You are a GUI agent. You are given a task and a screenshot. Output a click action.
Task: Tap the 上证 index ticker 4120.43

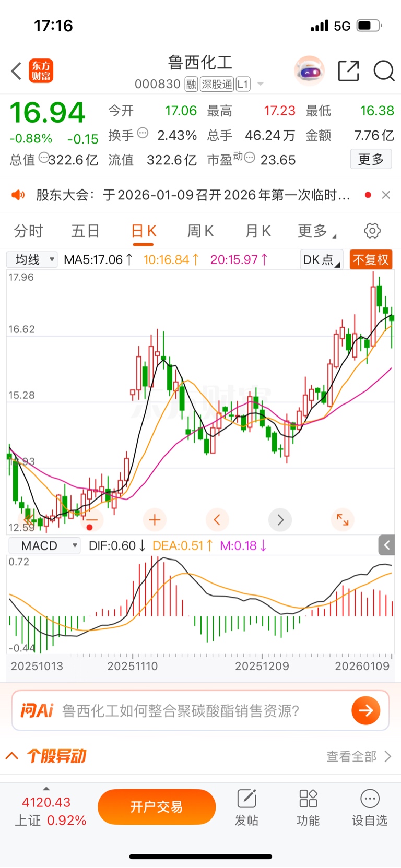(46, 802)
